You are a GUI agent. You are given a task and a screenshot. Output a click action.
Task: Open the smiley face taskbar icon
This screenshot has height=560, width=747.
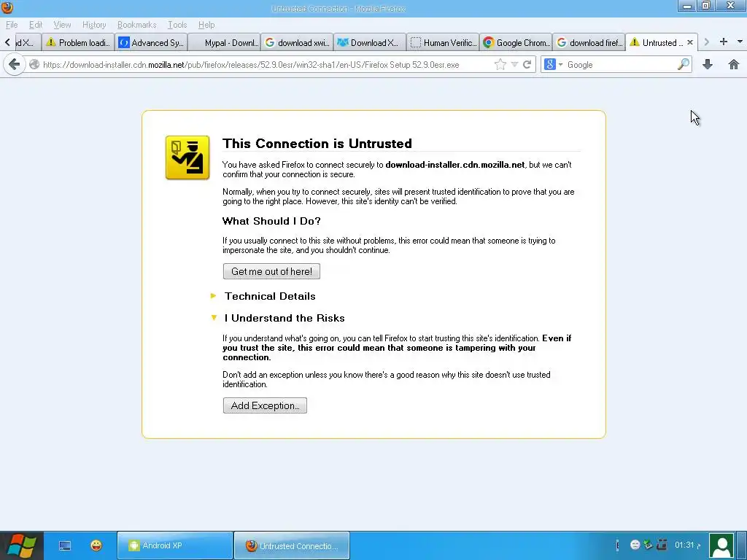pyautogui.click(x=96, y=545)
